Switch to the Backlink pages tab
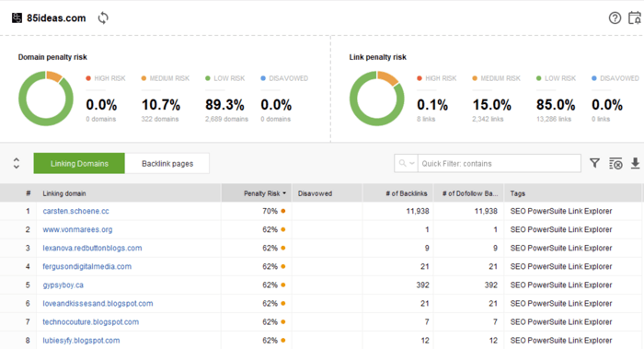The height and width of the screenshot is (349, 644). click(167, 163)
